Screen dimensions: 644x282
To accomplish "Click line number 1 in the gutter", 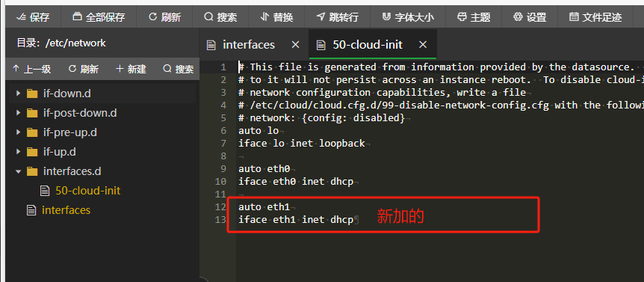I will pos(223,67).
